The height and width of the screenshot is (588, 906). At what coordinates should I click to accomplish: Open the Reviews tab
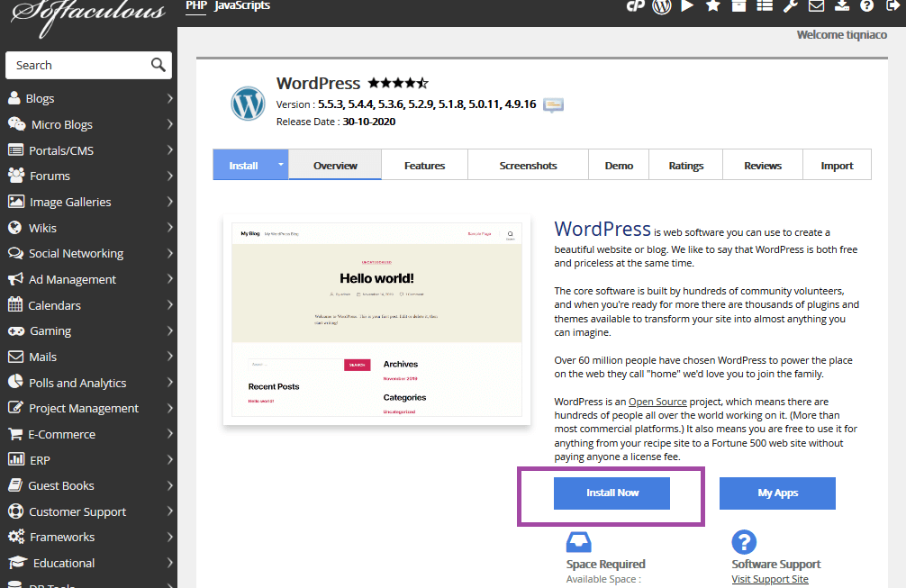(763, 165)
